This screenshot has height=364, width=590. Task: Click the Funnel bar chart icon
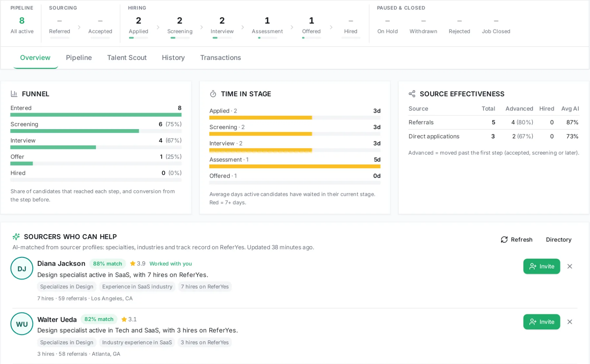(14, 94)
